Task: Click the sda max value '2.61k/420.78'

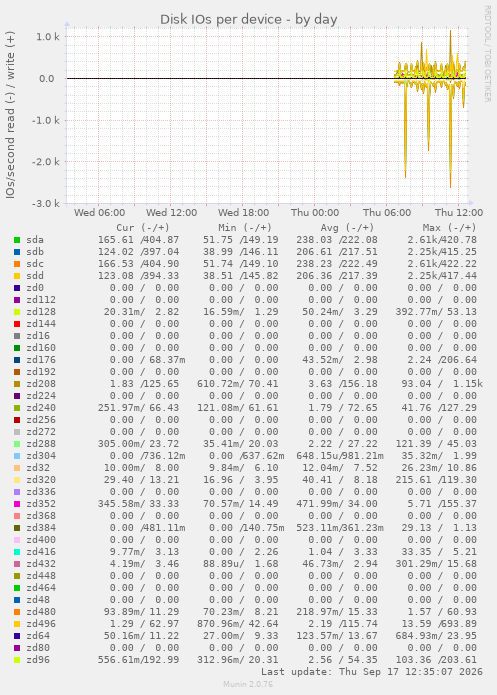Action: tap(442, 240)
